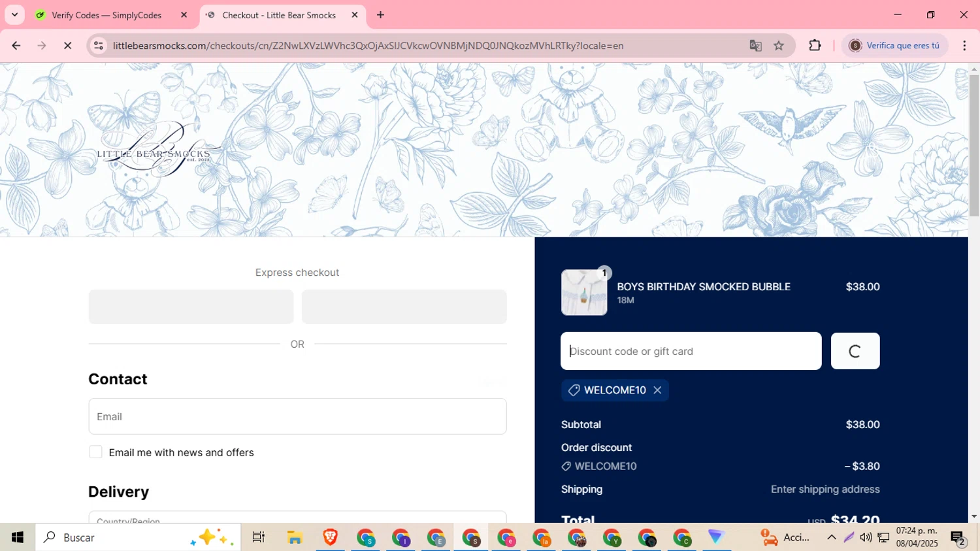This screenshot has width=980, height=551.
Task: Focus the Discount code or gift card field
Action: pyautogui.click(x=691, y=351)
